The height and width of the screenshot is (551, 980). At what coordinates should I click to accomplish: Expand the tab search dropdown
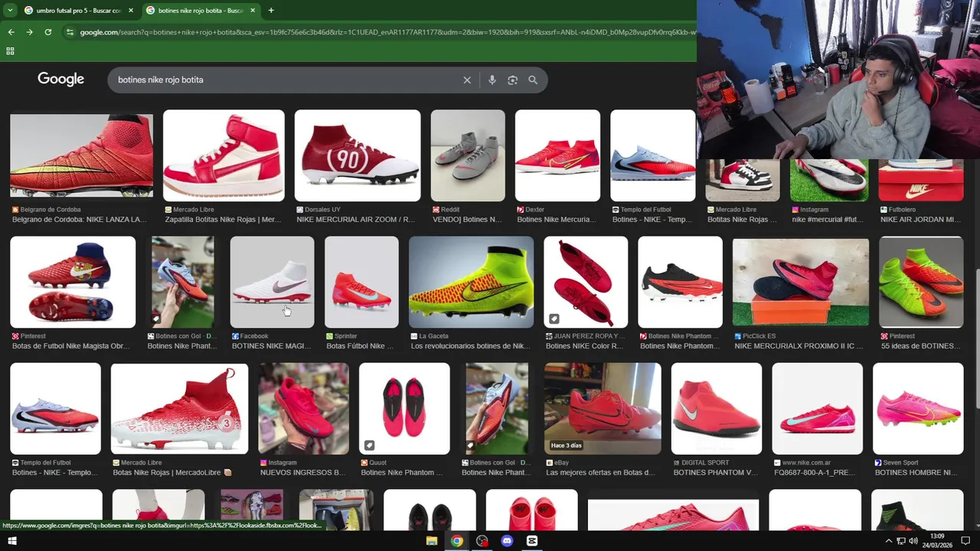click(x=10, y=10)
